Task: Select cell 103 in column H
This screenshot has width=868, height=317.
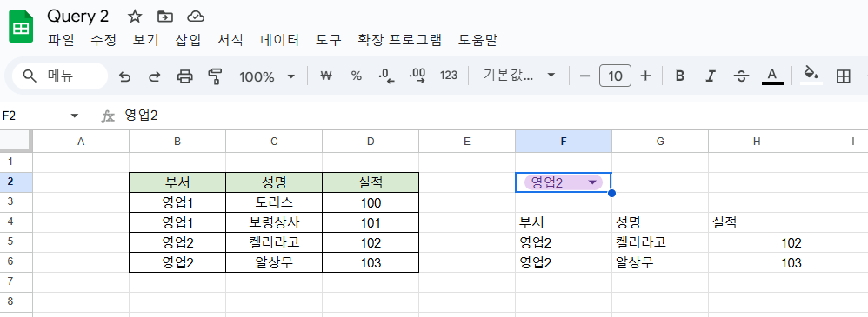Action: 757,262
